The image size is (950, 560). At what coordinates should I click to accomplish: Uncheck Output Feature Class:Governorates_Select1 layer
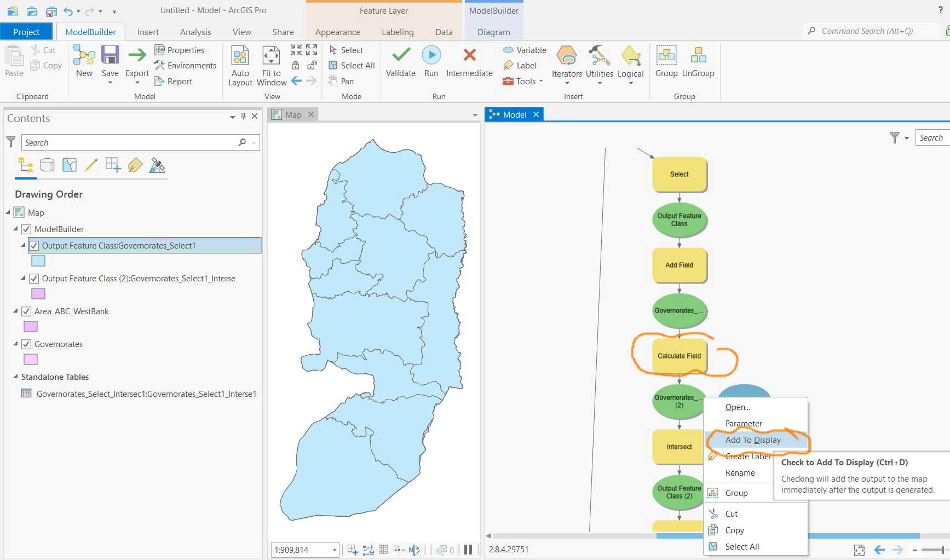34,246
